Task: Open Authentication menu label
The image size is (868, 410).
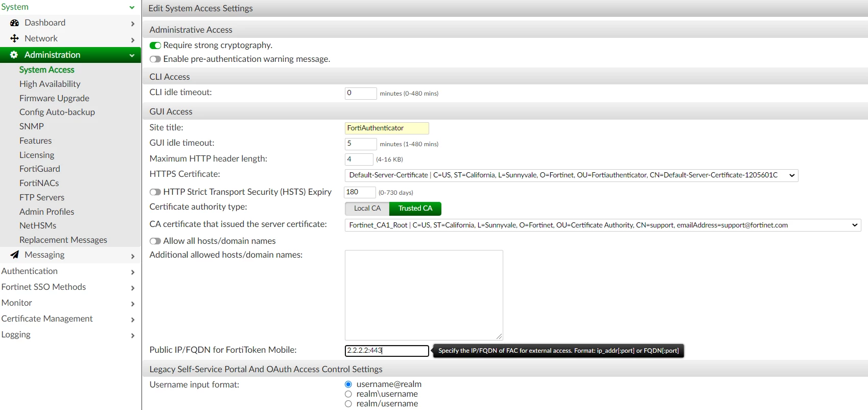Action: pos(30,271)
